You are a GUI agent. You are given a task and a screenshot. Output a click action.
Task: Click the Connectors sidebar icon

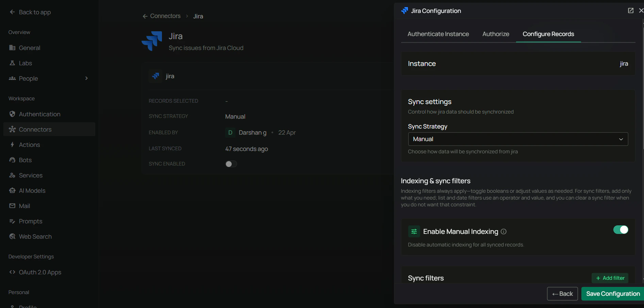click(x=12, y=129)
